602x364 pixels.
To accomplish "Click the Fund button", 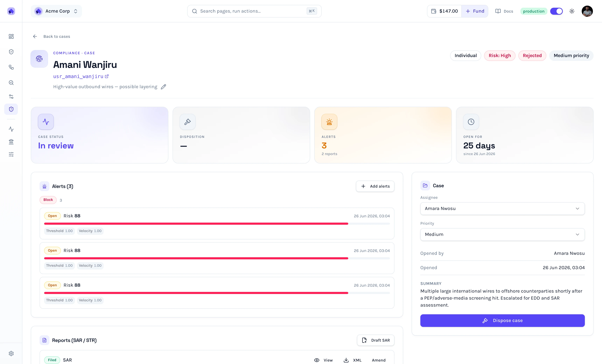I will [x=475, y=11].
